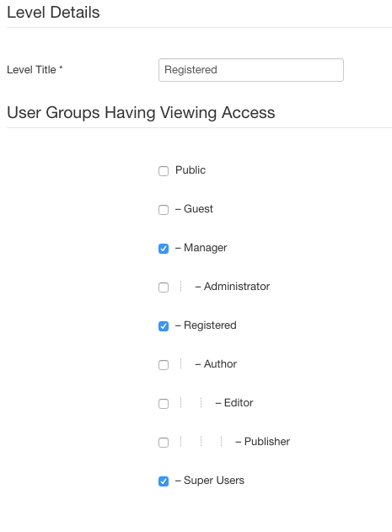Enable the Guest group checkbox
This screenshot has width=392, height=532.
coord(164,210)
